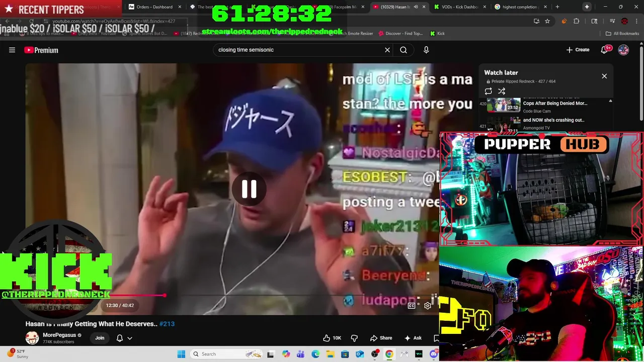Launch Copilot from the taskbar
This screenshot has height=362, width=644.
(x=286, y=354)
